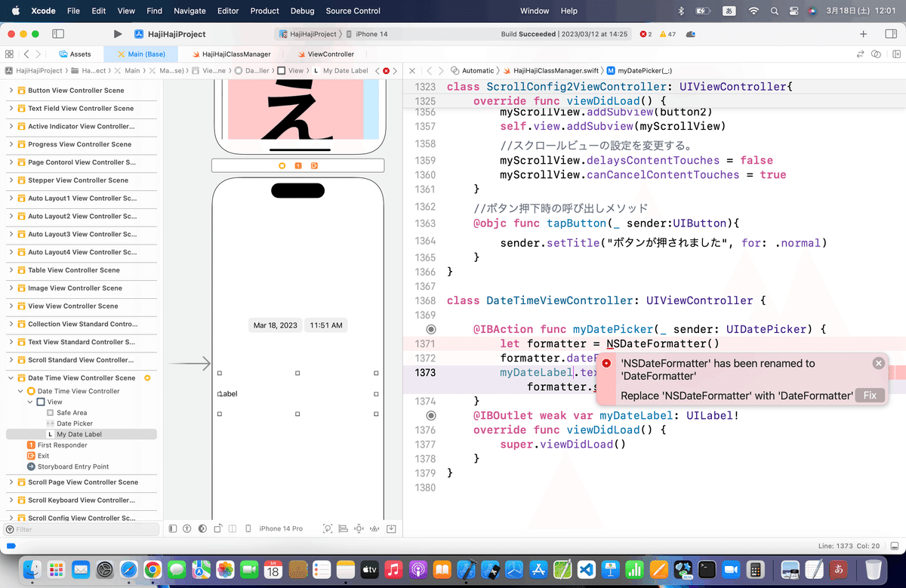Viewport: 906px width, 588px height.
Task: Switch to the Assets tab
Action: pyautogui.click(x=75, y=54)
